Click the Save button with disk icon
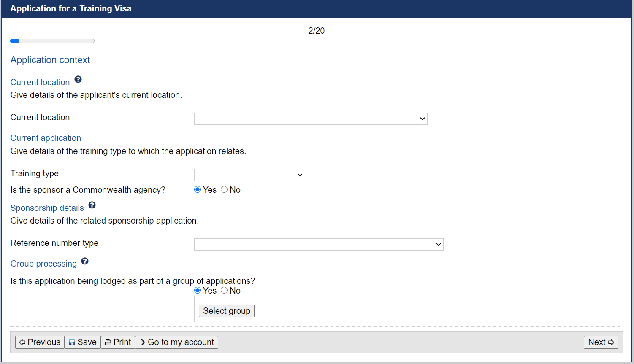634x364 pixels. point(83,342)
